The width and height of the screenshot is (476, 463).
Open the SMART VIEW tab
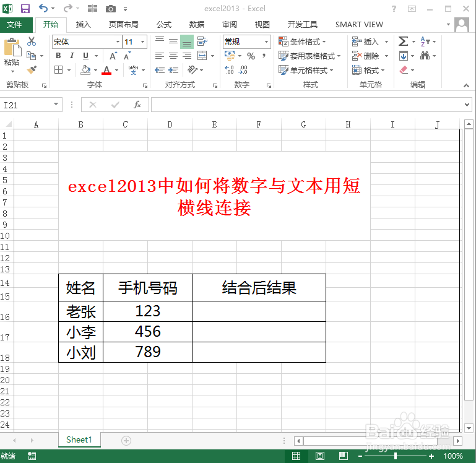coord(359,25)
